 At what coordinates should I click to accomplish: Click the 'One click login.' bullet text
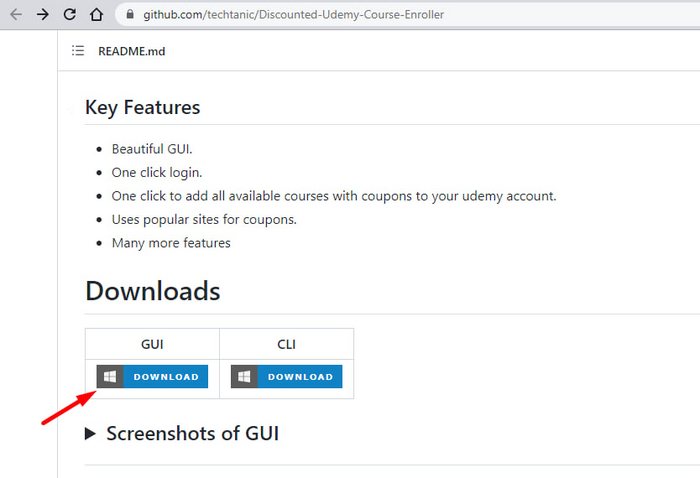point(157,172)
